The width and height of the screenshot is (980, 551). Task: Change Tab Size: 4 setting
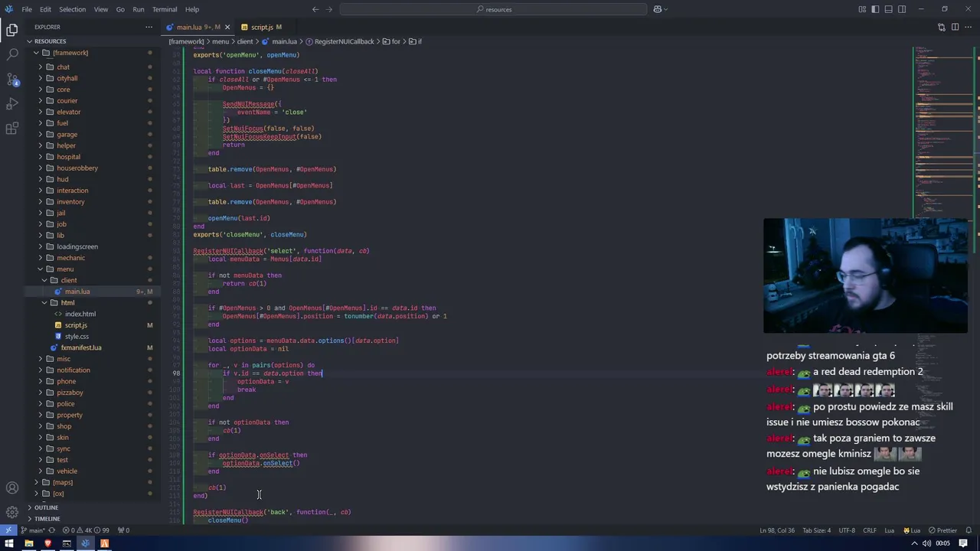[816, 530]
